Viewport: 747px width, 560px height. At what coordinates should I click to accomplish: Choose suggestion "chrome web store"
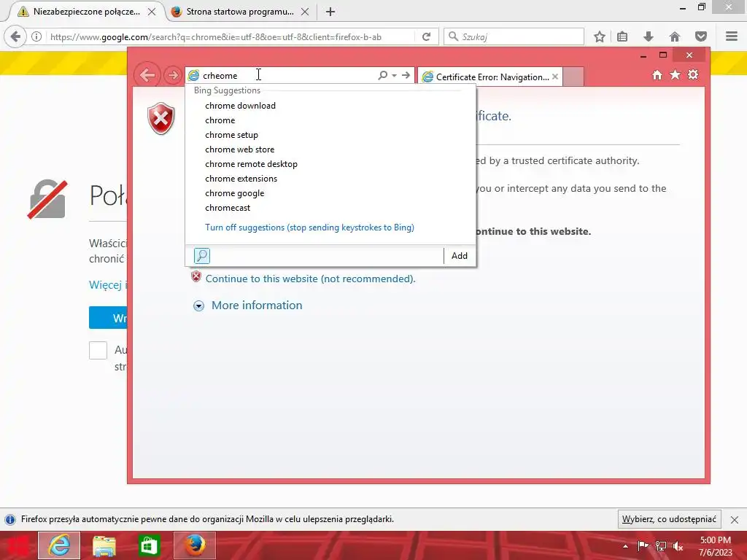(239, 149)
